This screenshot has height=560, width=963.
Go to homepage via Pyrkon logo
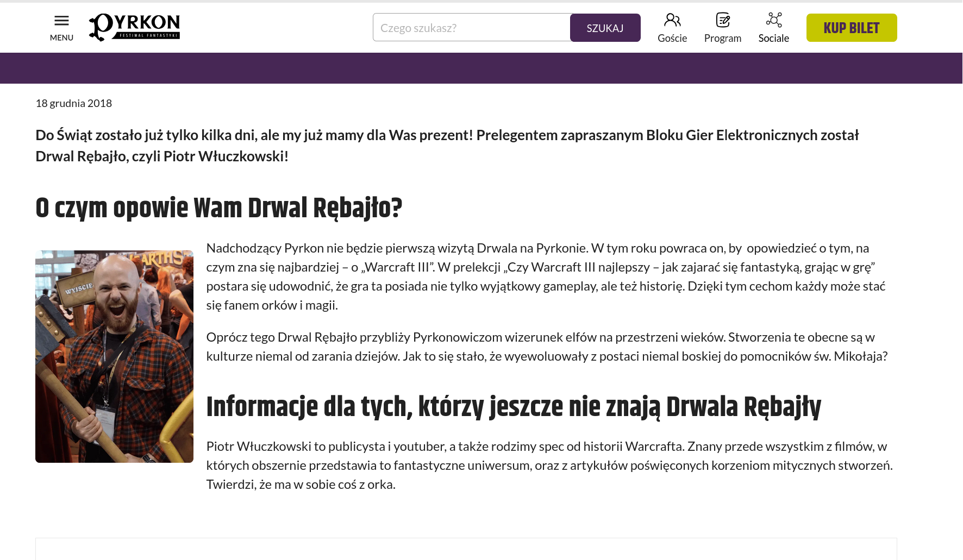[x=134, y=27]
